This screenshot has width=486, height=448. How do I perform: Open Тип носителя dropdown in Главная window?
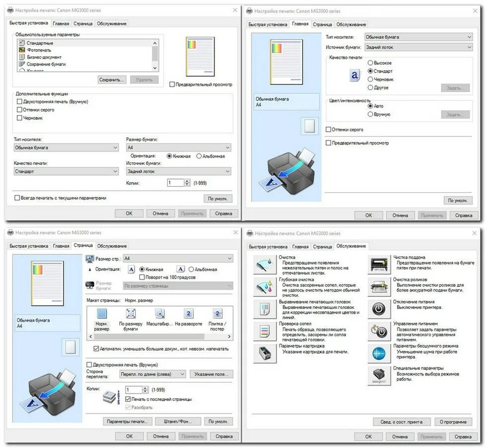[x=419, y=37]
